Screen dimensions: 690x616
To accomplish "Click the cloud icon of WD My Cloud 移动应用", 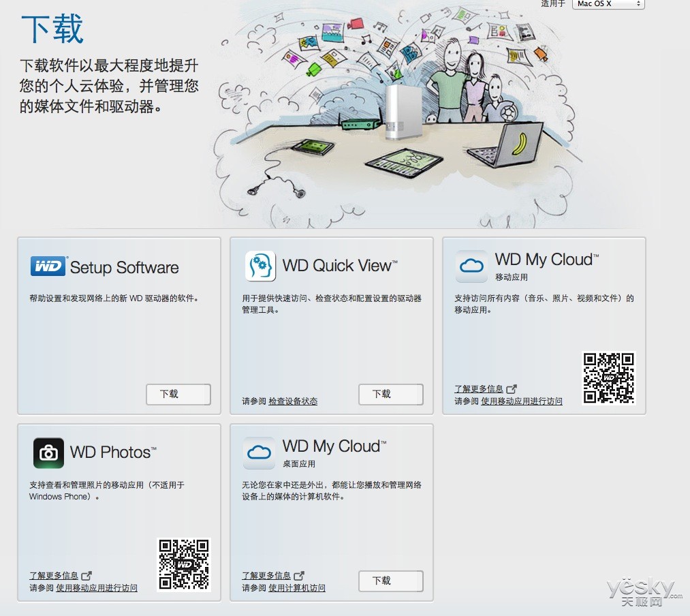I will tap(471, 266).
